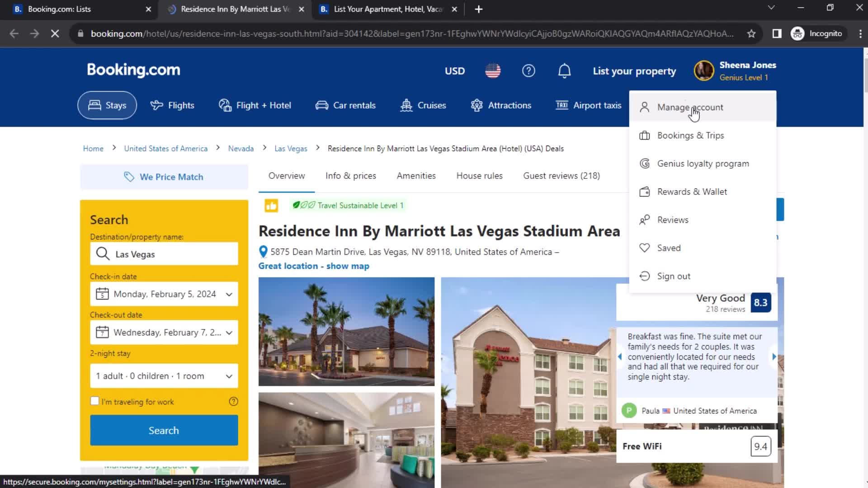Viewport: 868px width, 488px height.
Task: Close the Residence Inn browser tab
Action: [302, 9]
